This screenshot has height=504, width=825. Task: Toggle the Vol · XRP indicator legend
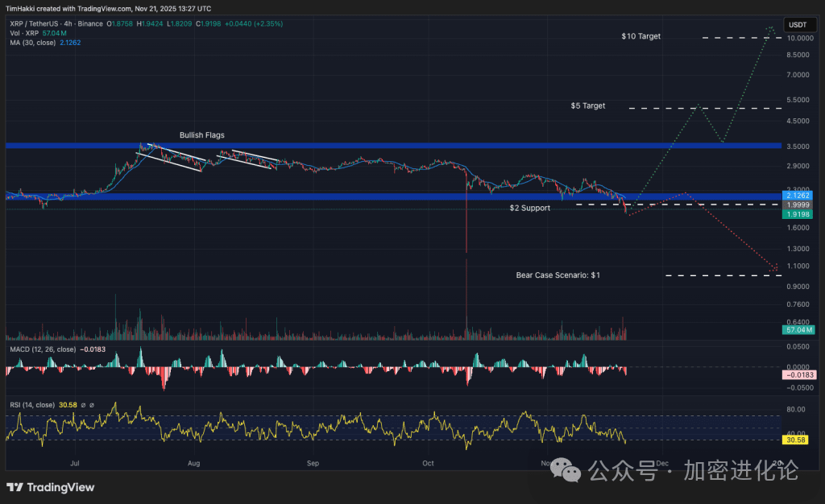point(25,33)
